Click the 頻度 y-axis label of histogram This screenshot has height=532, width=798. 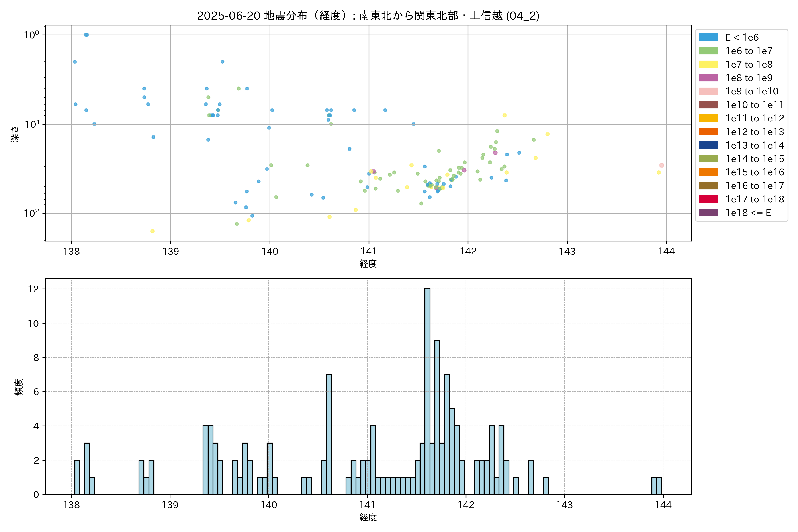19,387
